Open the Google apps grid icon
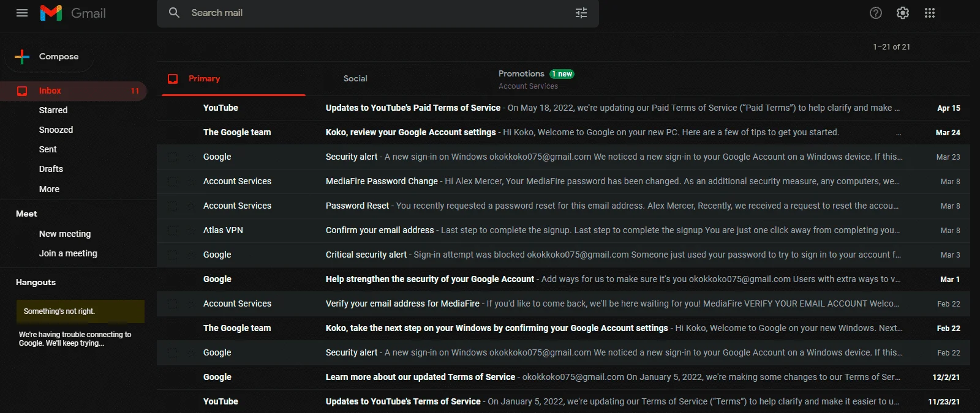The image size is (980, 413). (930, 13)
